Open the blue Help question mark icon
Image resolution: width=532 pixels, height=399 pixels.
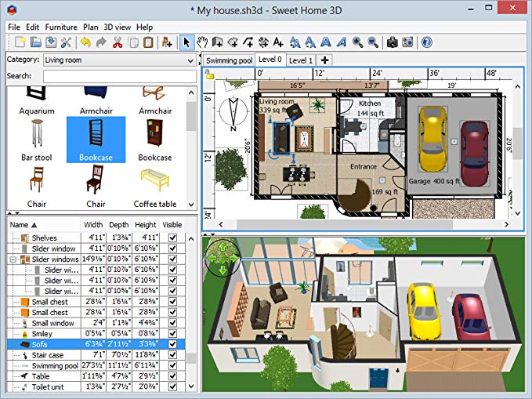point(427,42)
